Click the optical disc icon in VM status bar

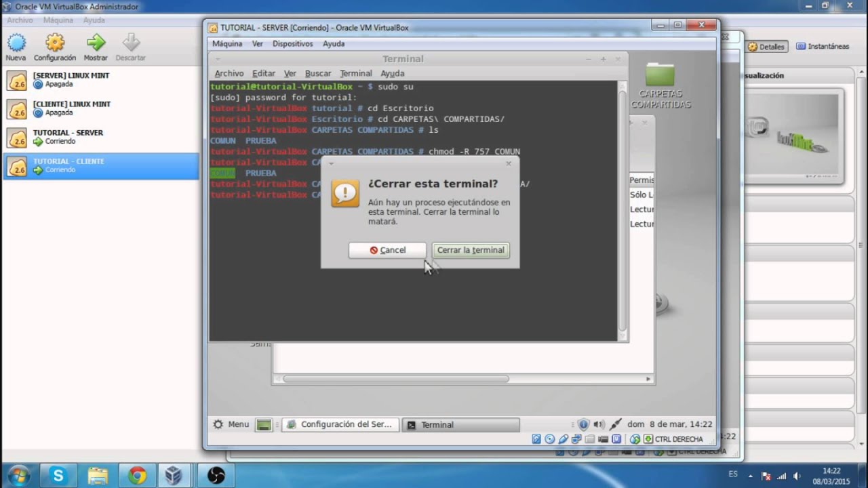pyautogui.click(x=550, y=439)
